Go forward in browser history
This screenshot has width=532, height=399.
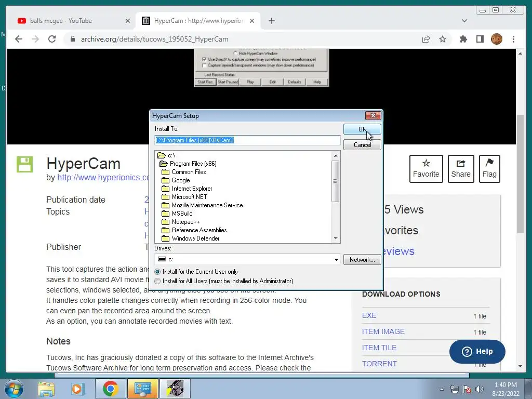click(x=35, y=39)
